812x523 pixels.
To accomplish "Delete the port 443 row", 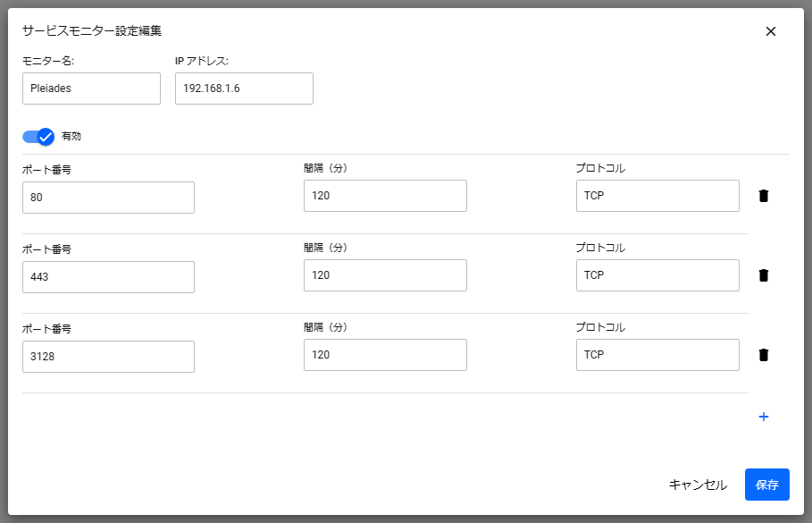I will [763, 275].
